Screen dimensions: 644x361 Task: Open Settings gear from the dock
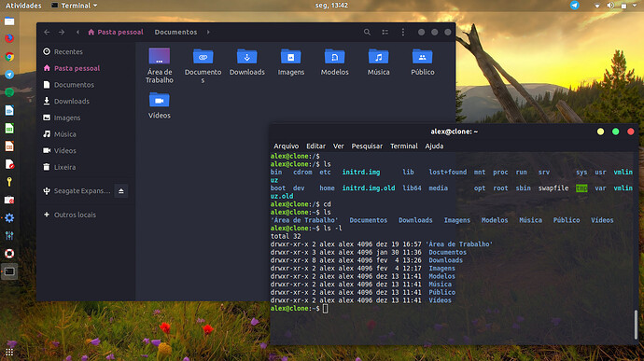coord(9,217)
